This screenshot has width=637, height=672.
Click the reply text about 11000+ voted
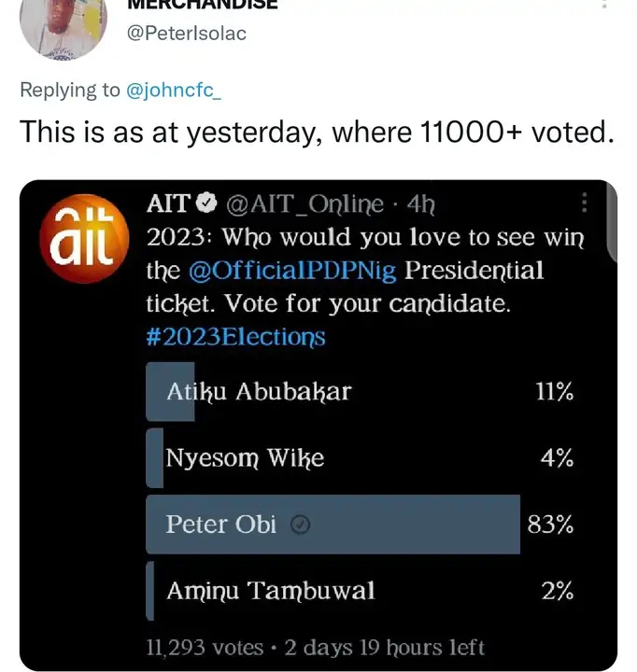click(318, 133)
